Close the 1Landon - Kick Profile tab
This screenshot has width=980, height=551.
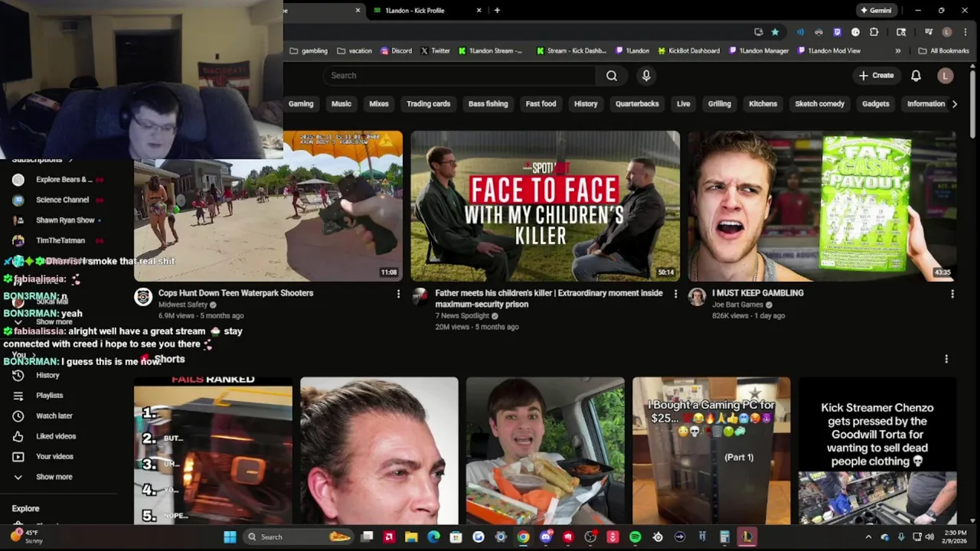[x=479, y=11]
